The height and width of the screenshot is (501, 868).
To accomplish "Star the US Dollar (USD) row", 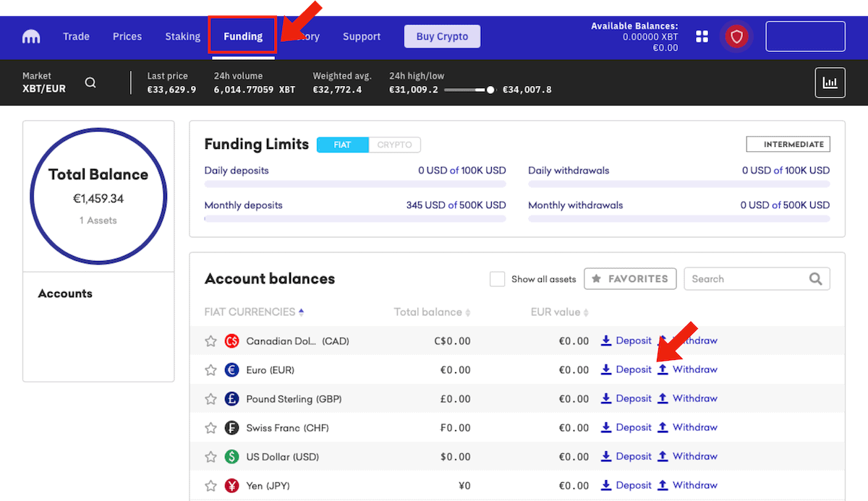I will pyautogui.click(x=210, y=457).
